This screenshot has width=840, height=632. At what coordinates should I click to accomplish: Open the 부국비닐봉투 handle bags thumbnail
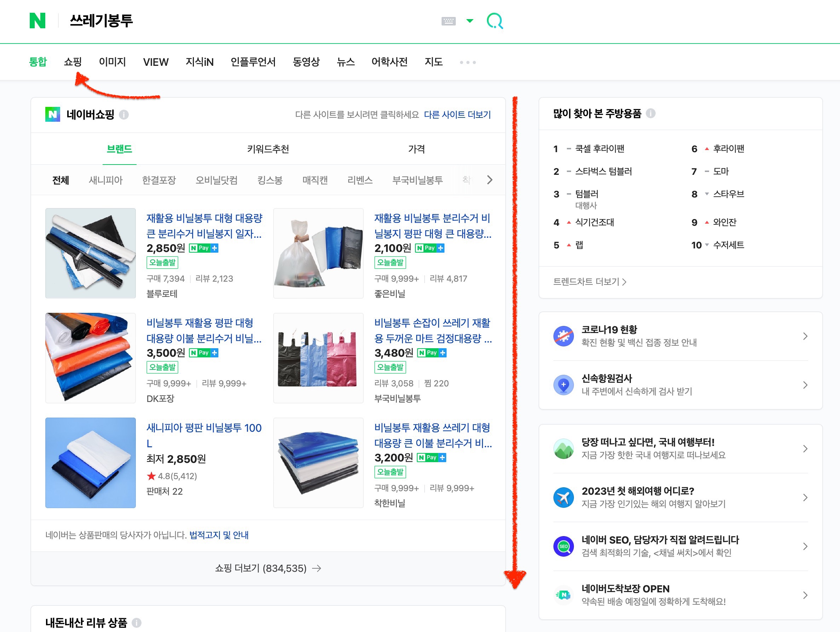[318, 358]
